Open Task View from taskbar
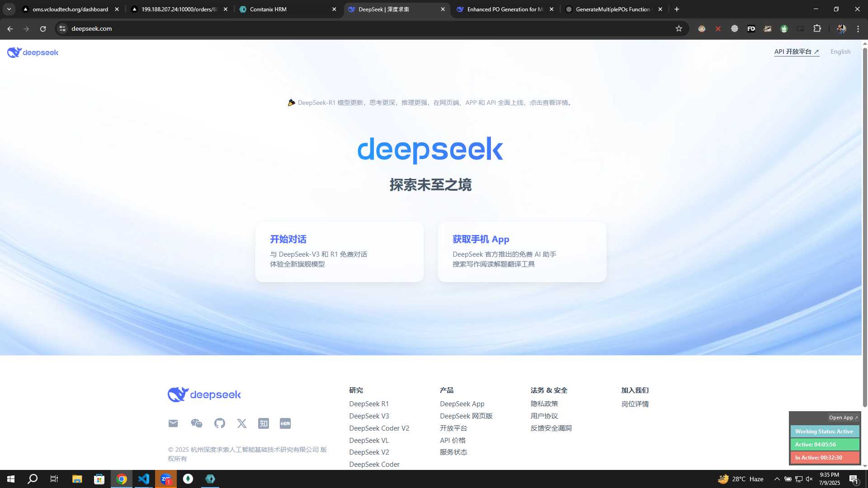 (54, 479)
